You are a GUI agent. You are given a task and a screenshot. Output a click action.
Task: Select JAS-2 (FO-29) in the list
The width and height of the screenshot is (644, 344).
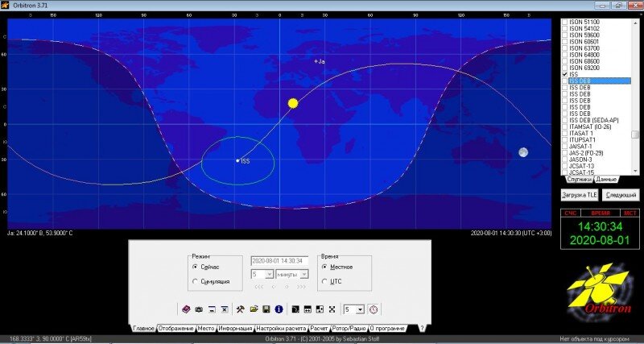pos(586,153)
